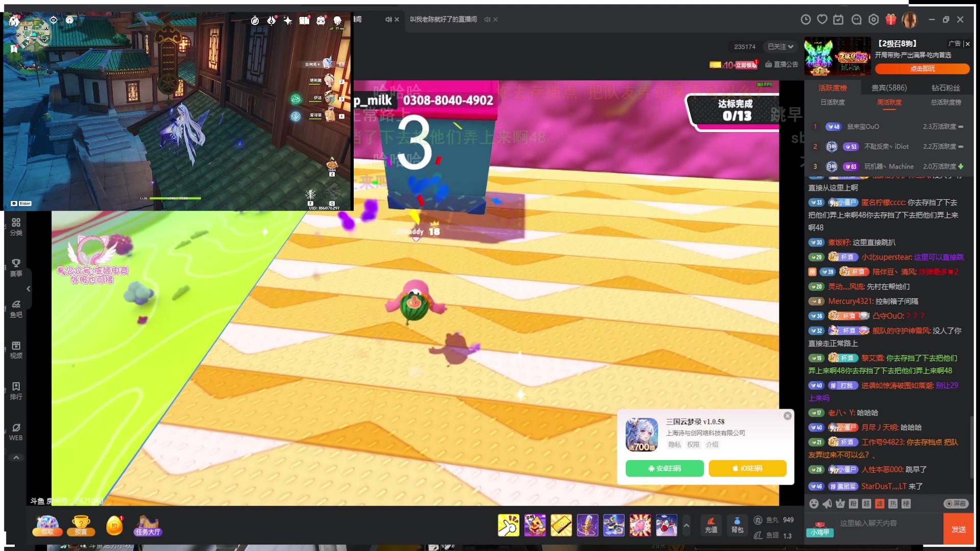The height and width of the screenshot is (551, 980).
Task: Open the golden egg lottery icon
Action: pyautogui.click(x=115, y=525)
